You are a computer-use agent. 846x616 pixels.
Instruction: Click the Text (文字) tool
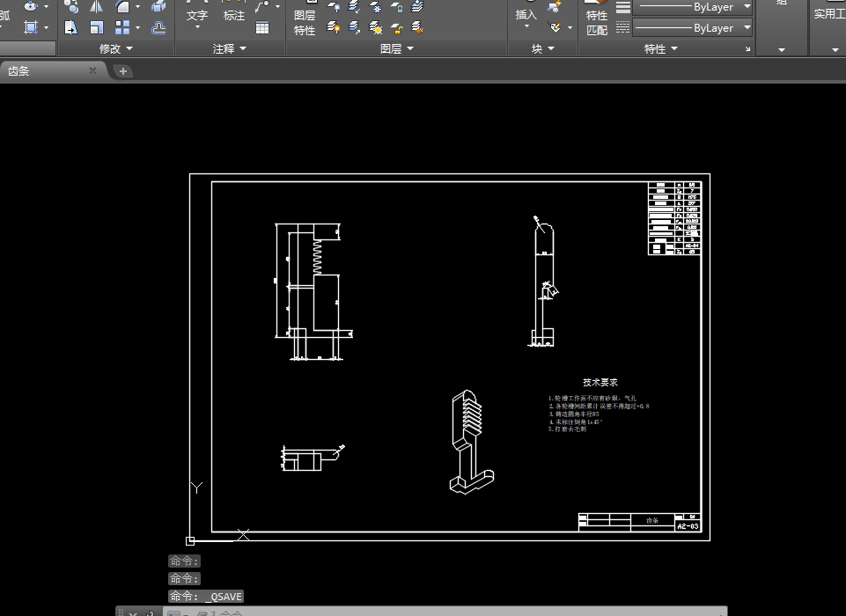point(197,16)
